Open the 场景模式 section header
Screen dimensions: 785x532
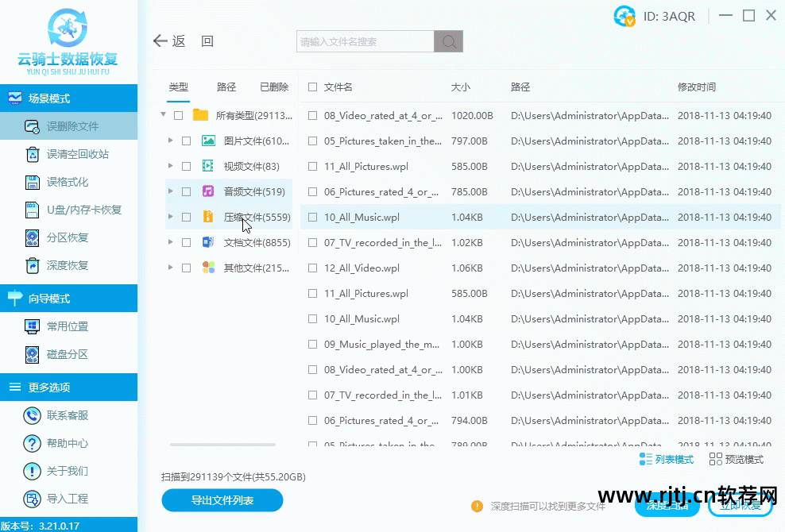point(68,98)
